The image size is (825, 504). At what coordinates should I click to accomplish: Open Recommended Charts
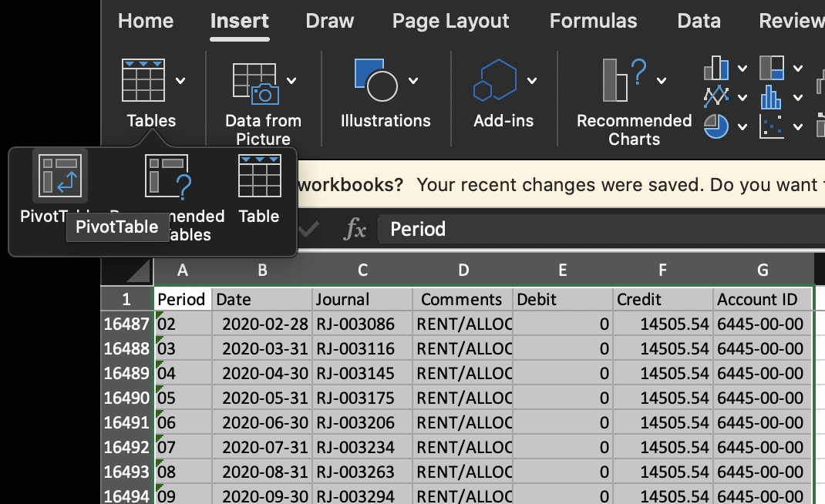[x=625, y=80]
